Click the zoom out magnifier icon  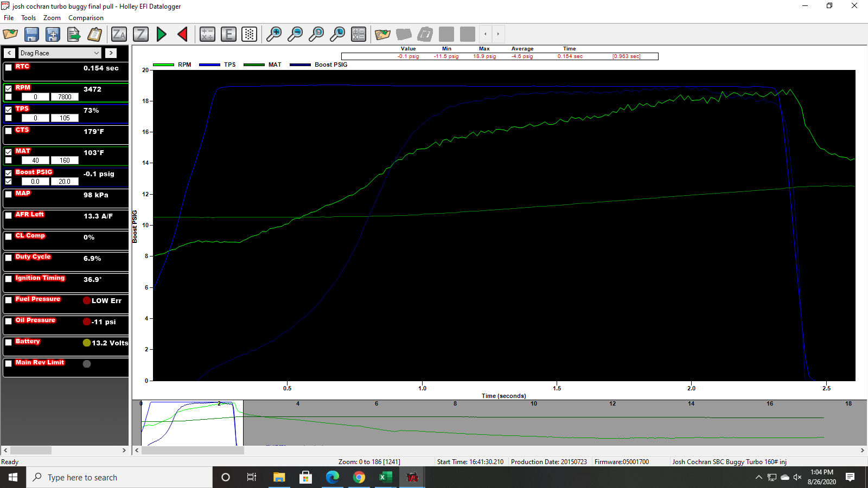(x=295, y=34)
